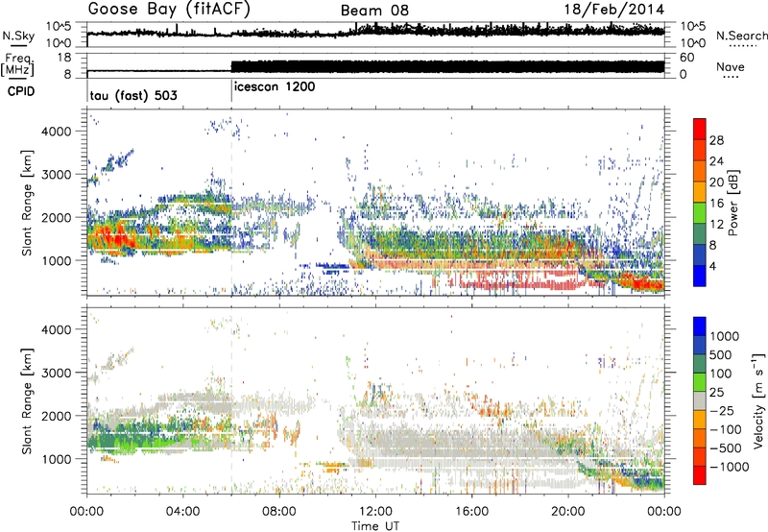Click the '500' value on velocity scale

pos(721,355)
